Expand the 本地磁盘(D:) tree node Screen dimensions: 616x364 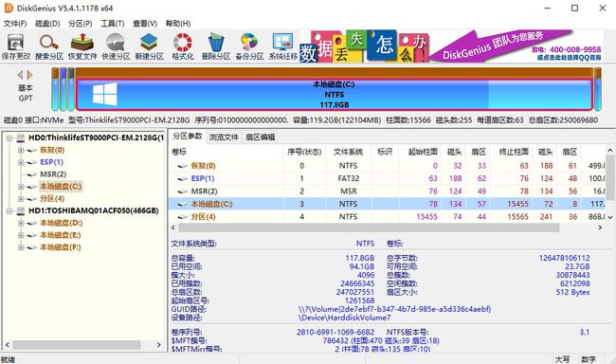pos(21,224)
